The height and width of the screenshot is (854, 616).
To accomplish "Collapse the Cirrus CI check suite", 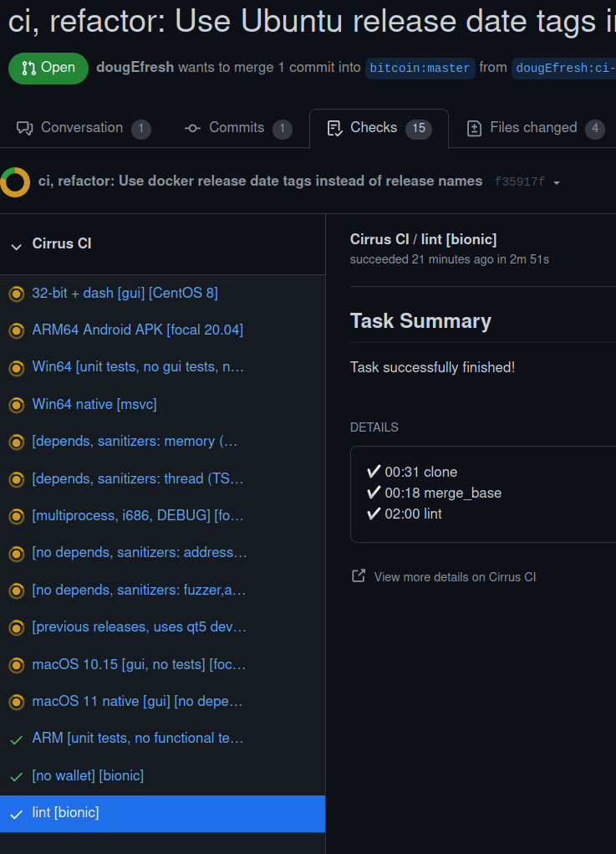I will [x=17, y=246].
